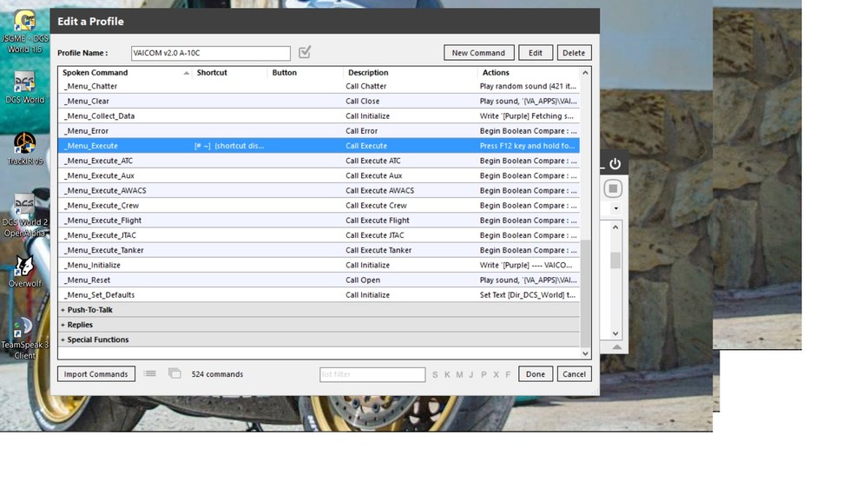Expand the Special Functions category
Screen dimensions: 868x488
pos(319,340)
